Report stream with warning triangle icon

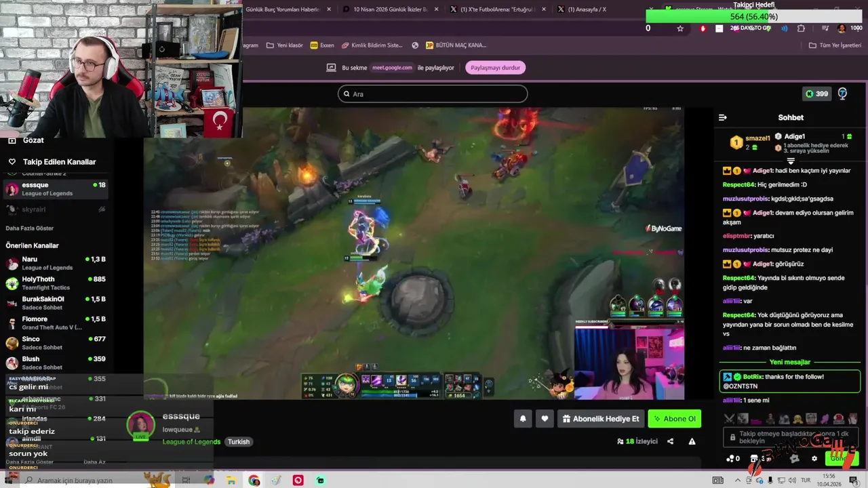tap(692, 441)
